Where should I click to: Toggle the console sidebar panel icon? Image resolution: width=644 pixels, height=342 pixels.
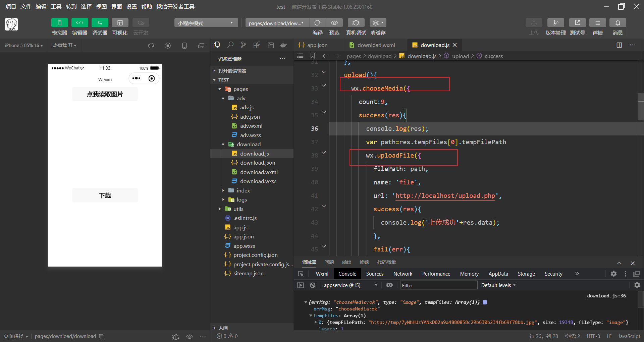click(x=300, y=285)
